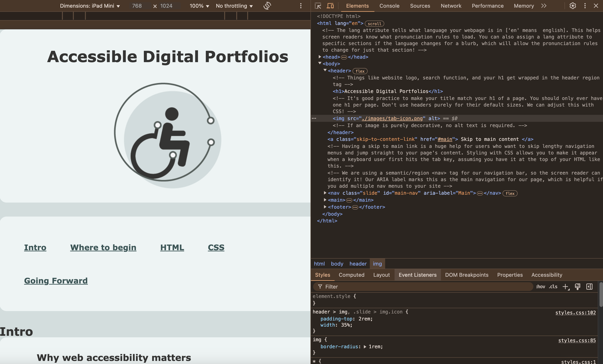Image resolution: width=603 pixels, height=364 pixels.
Task: Click the CSS nav link on page
Action: coord(216,247)
